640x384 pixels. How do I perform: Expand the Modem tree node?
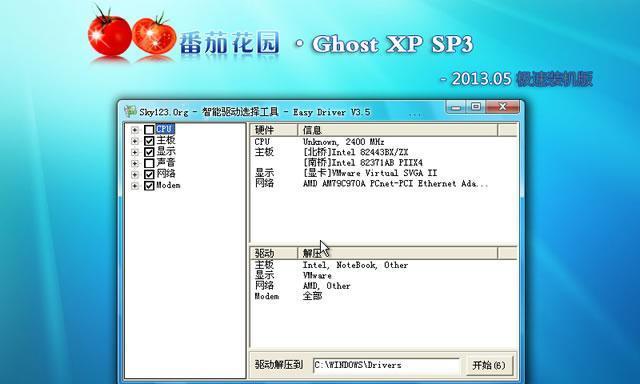point(135,186)
